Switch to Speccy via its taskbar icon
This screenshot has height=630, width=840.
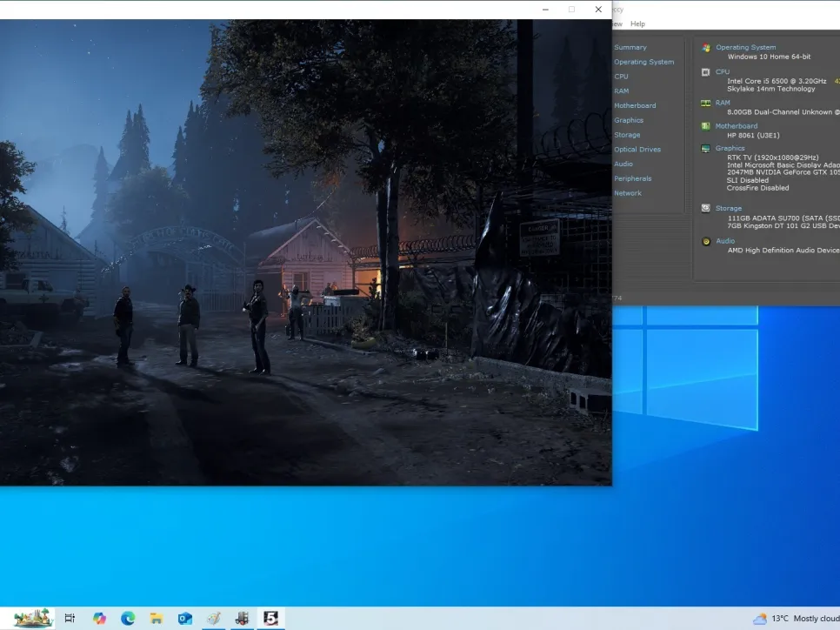pos(242,618)
